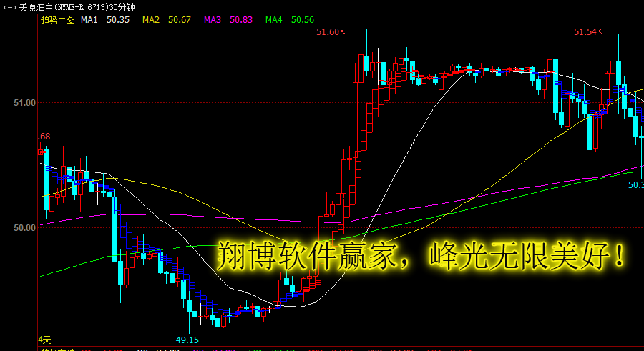Select the MA1 50.35 indicator value
The image size is (644, 351).
(x=105, y=20)
